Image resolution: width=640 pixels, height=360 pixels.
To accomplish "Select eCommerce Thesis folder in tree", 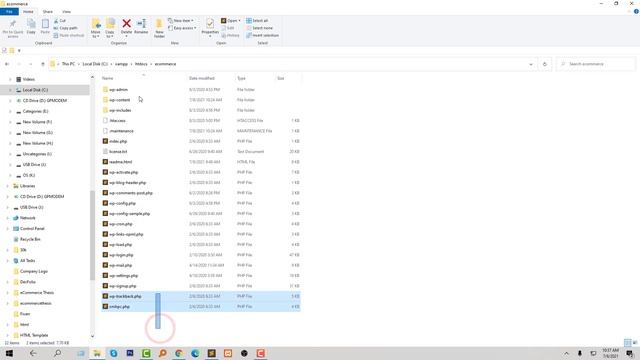I will coord(37,293).
